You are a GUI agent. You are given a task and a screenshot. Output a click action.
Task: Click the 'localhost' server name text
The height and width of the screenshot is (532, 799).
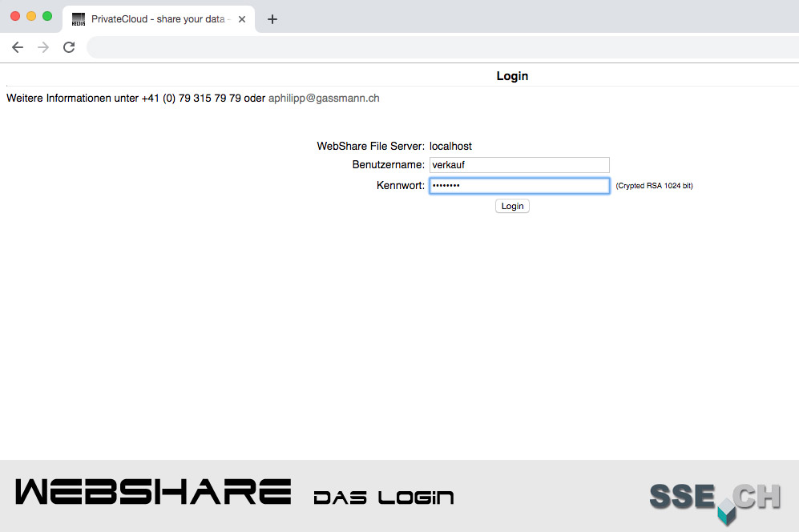[450, 147]
